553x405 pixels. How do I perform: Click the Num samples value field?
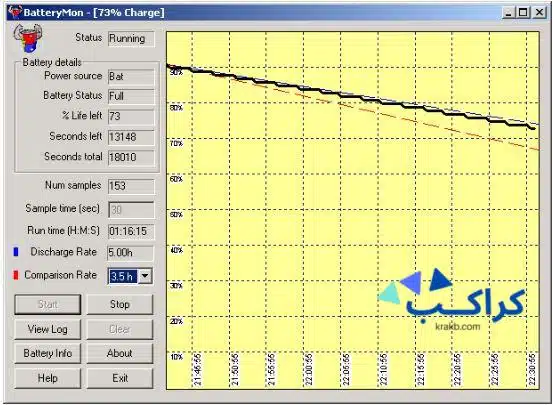point(131,186)
